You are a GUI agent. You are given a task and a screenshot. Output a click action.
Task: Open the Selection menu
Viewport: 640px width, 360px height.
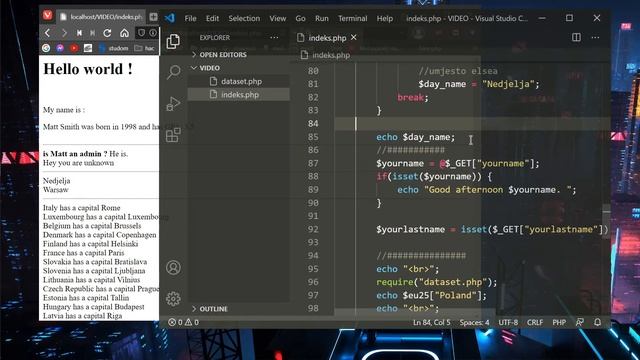tap(244, 18)
